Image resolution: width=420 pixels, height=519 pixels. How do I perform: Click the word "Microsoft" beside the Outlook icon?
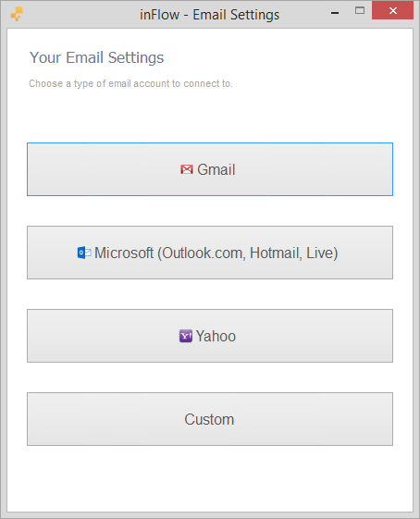click(124, 253)
